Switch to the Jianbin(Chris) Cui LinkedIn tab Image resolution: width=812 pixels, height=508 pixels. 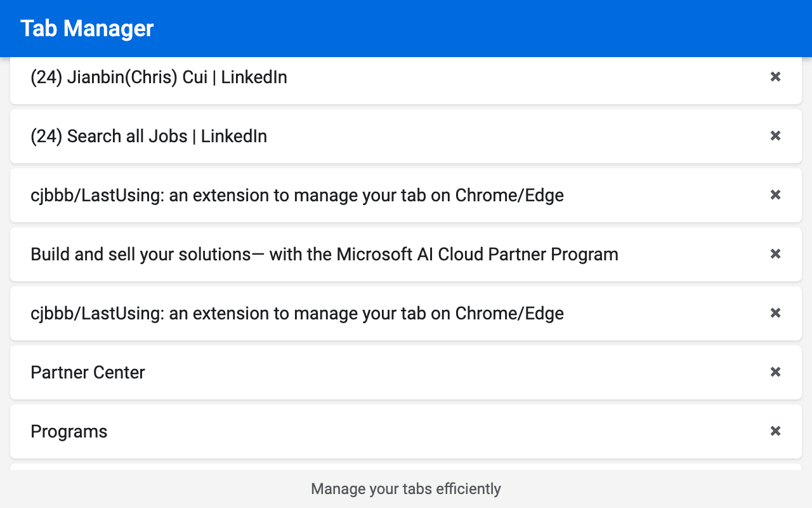pos(159,77)
